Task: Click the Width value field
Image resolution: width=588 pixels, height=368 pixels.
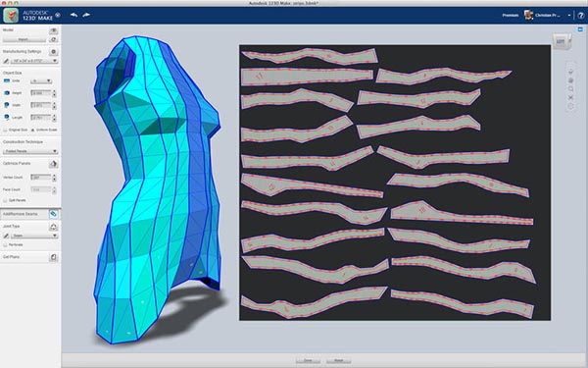Action: (41, 105)
